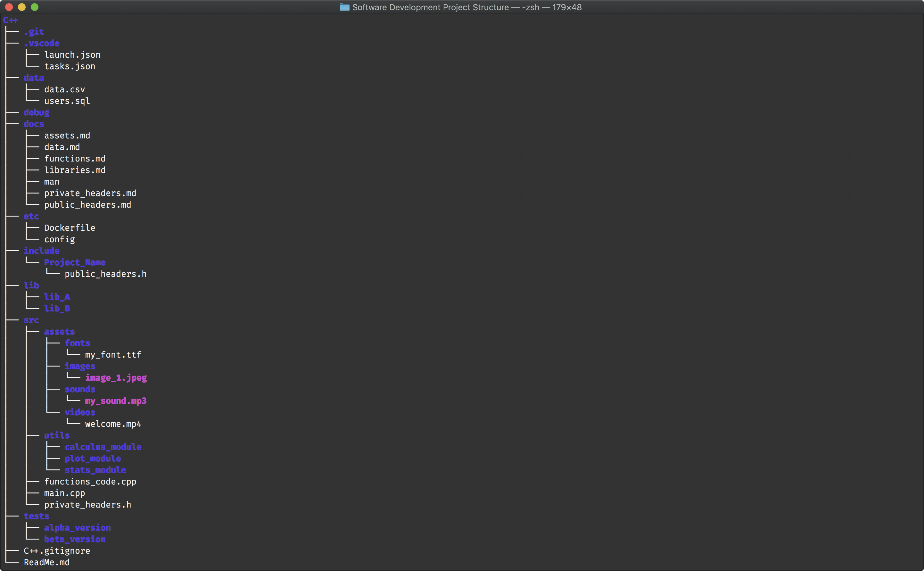The height and width of the screenshot is (571, 924).
Task: Click the image_1.jpeg file name
Action: [x=116, y=378]
